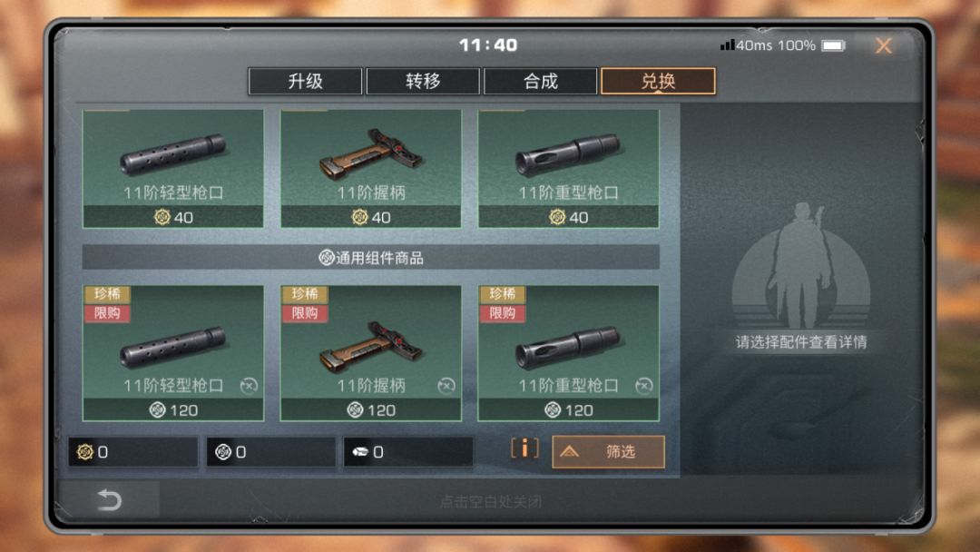Viewport: 980px width, 552px height.
Task: Select the 11阶轻型枪口 item costing 40
Action: (x=173, y=169)
